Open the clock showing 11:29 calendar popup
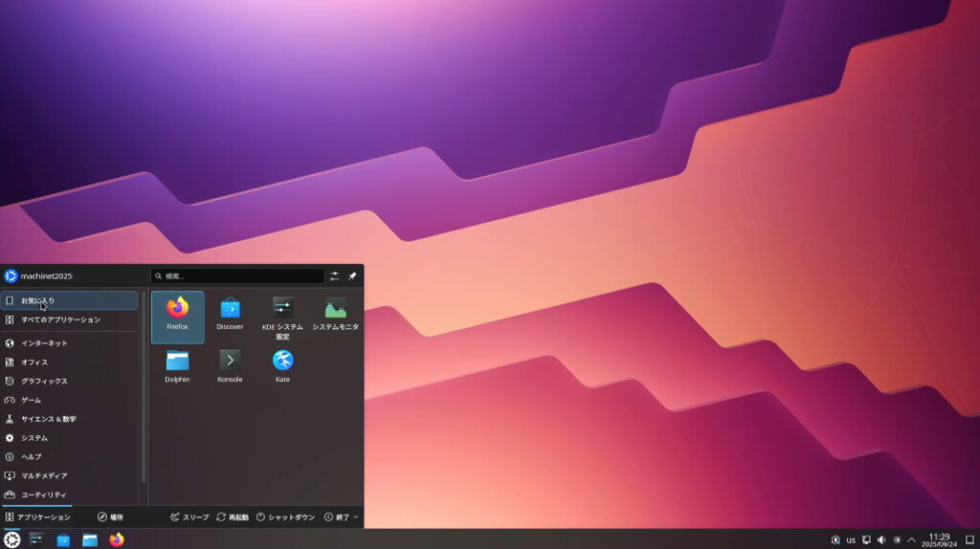Viewport: 980px width, 549px height. point(939,540)
